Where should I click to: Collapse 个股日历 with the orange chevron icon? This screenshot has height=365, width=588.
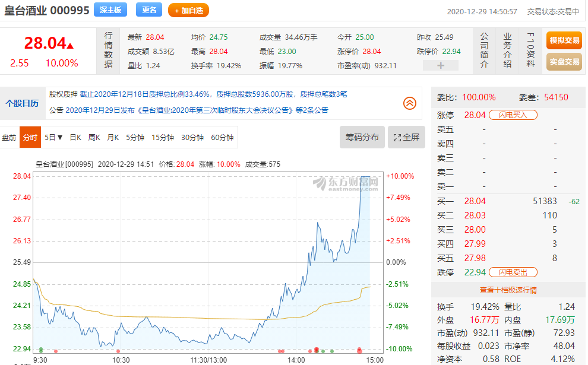[x=409, y=103]
